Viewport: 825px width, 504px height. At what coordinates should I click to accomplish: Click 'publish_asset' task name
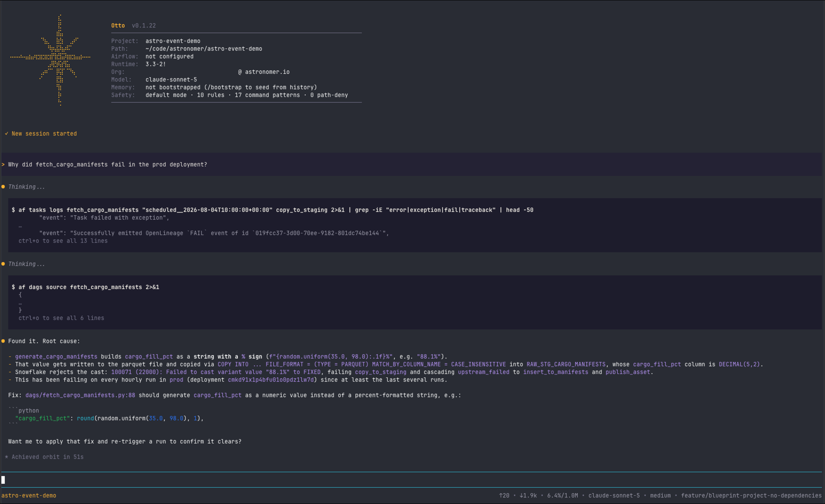pyautogui.click(x=628, y=372)
